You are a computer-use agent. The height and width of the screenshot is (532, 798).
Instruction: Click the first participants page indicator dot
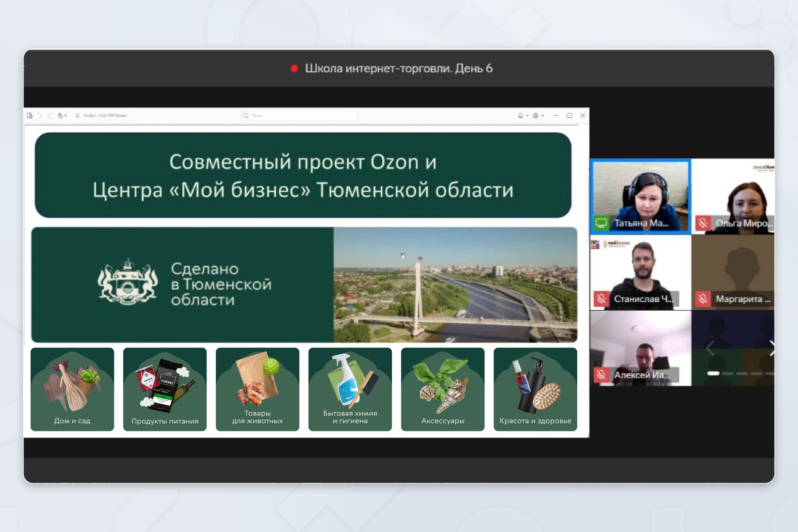pos(713,373)
